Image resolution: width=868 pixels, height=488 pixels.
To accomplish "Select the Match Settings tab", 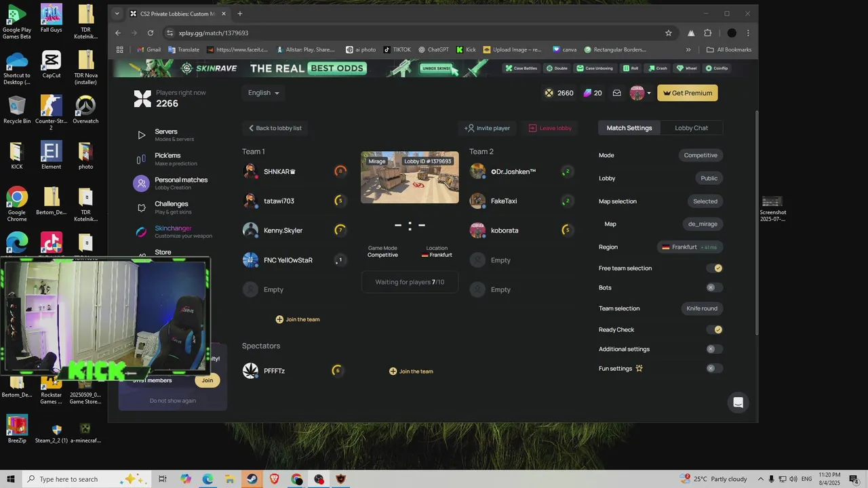I will pyautogui.click(x=629, y=127).
